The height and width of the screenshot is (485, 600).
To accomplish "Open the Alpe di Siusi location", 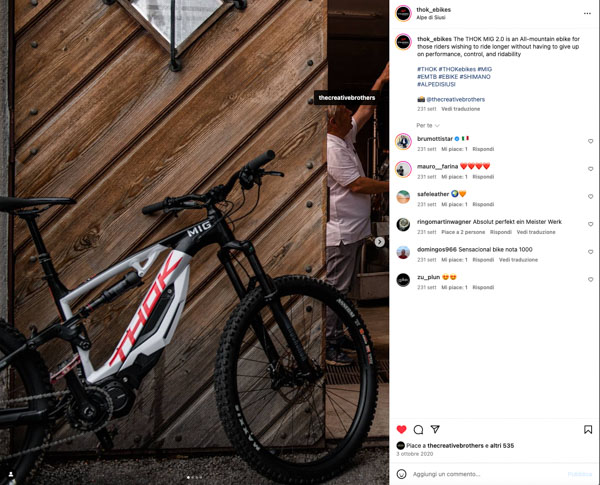I will click(431, 18).
